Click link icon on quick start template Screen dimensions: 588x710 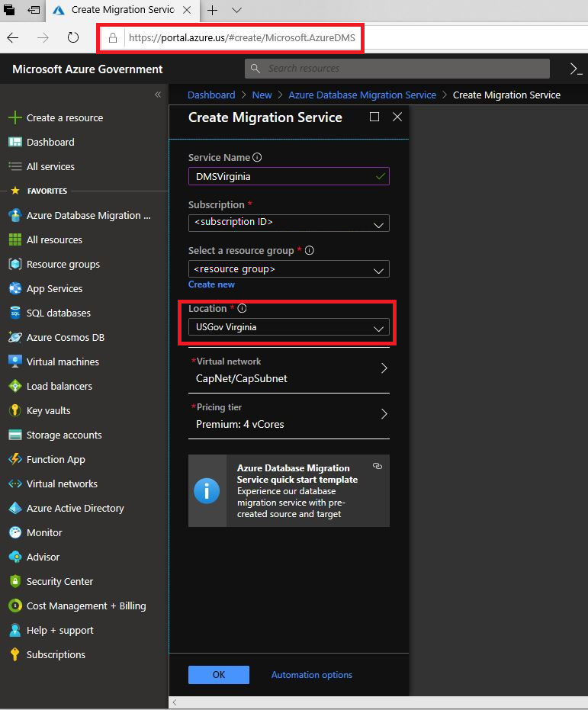click(x=377, y=467)
